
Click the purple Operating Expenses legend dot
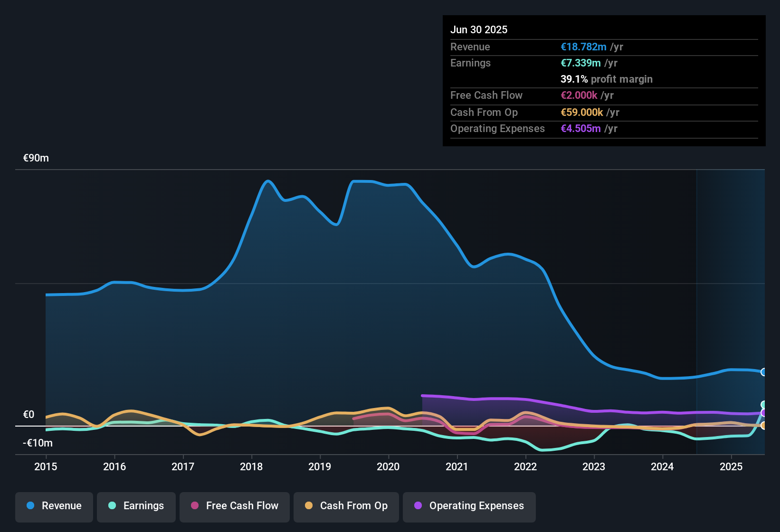[x=418, y=506]
